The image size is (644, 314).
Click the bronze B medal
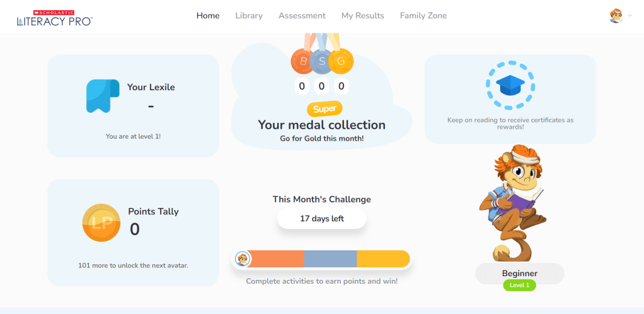pyautogui.click(x=302, y=61)
